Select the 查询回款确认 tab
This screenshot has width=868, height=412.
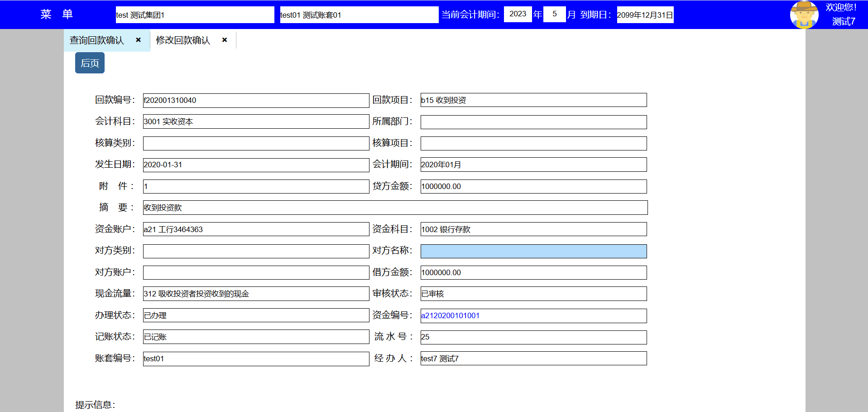tap(97, 40)
